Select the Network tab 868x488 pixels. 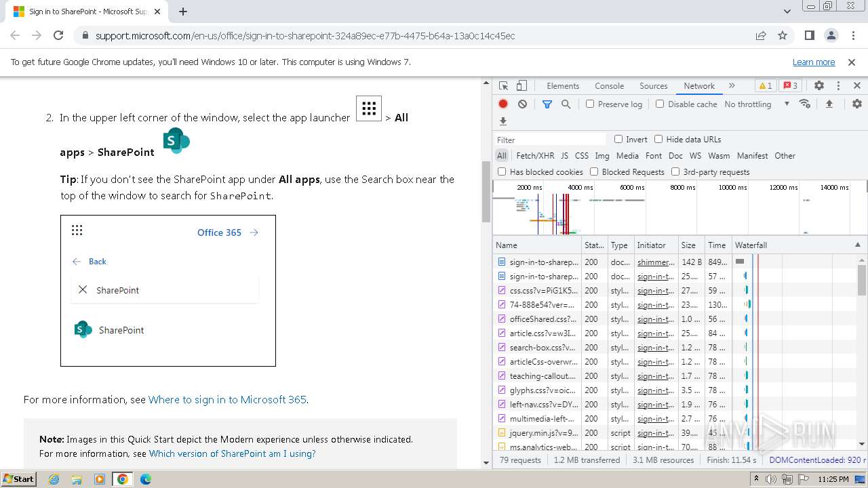pos(699,85)
